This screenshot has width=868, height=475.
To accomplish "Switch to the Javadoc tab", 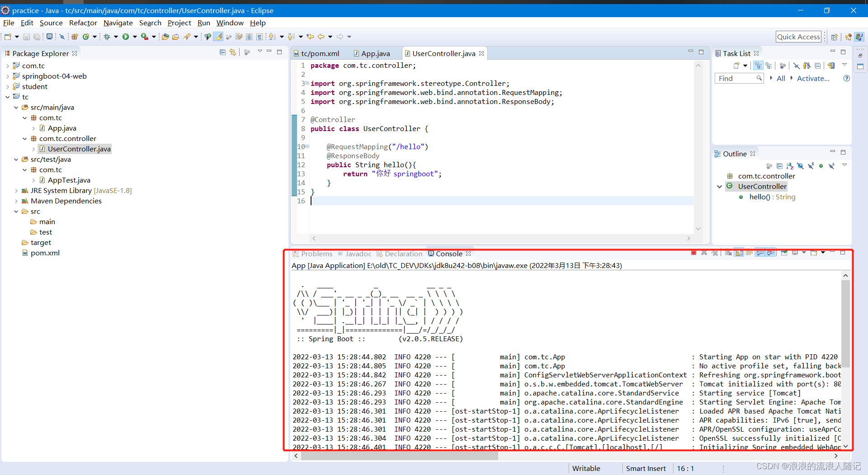I will pyautogui.click(x=355, y=254).
